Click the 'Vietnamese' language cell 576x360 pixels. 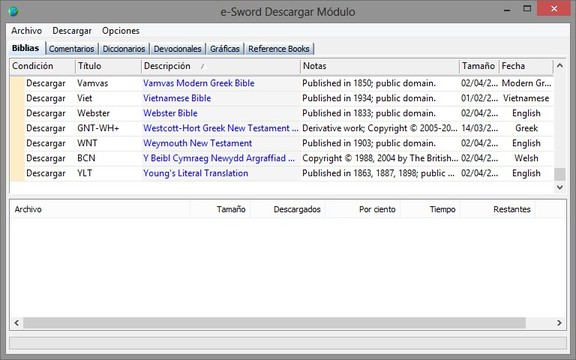tap(526, 98)
